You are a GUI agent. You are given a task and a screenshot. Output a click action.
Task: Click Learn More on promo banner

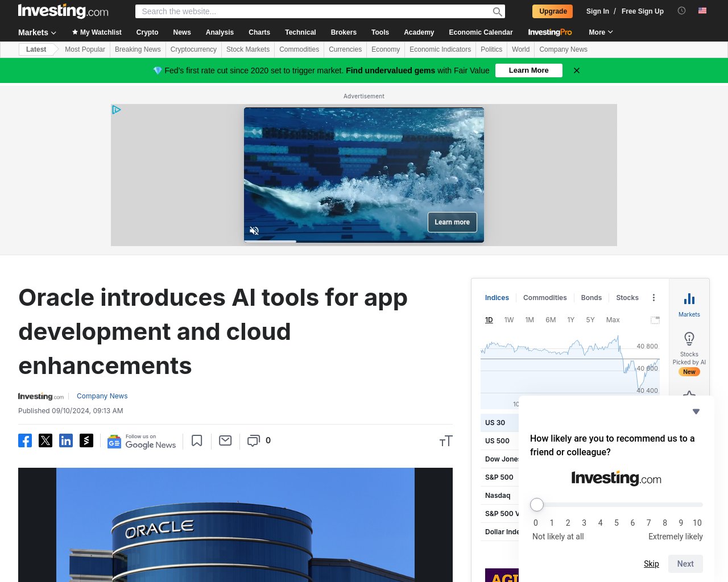(529, 70)
